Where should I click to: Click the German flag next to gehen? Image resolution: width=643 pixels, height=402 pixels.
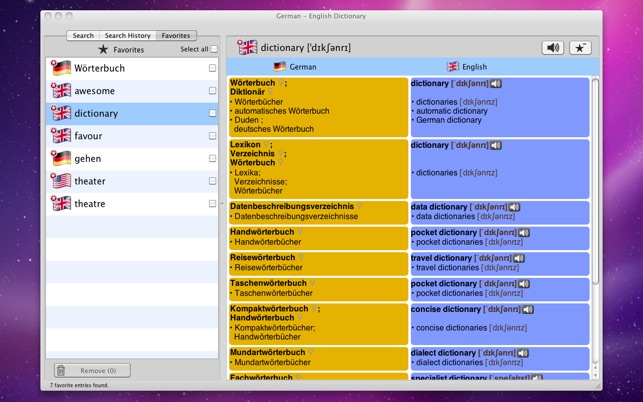point(61,158)
